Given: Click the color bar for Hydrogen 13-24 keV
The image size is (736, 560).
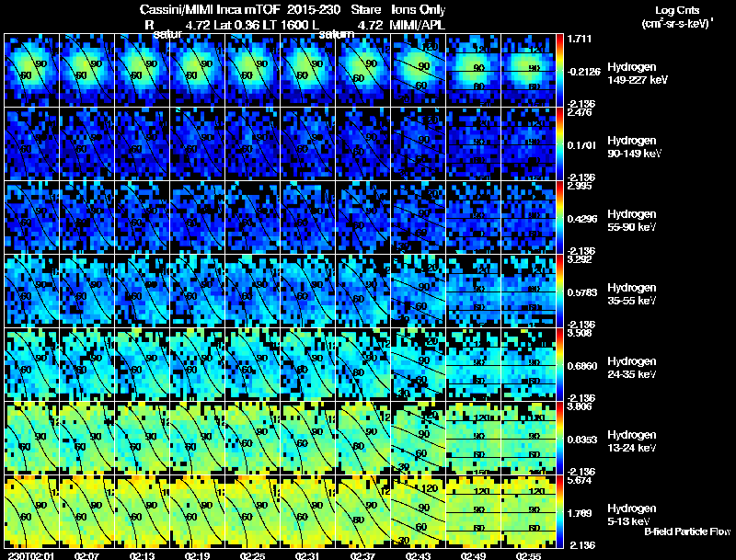Looking at the screenshot, I should pos(559,439).
